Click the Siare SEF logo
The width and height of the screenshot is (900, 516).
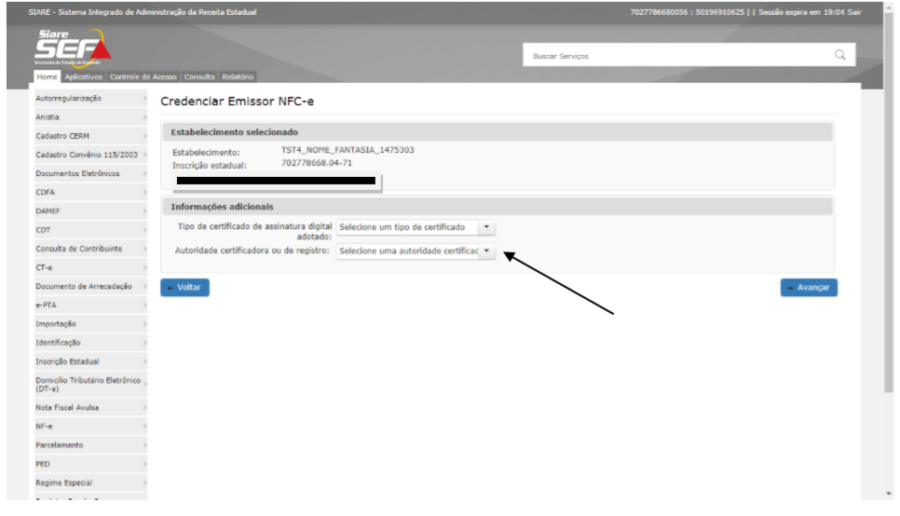tap(73, 46)
